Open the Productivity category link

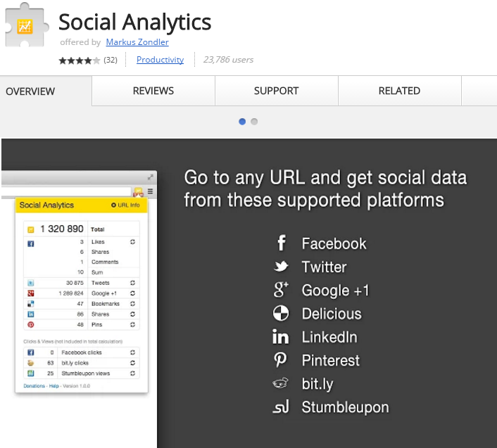[160, 60]
